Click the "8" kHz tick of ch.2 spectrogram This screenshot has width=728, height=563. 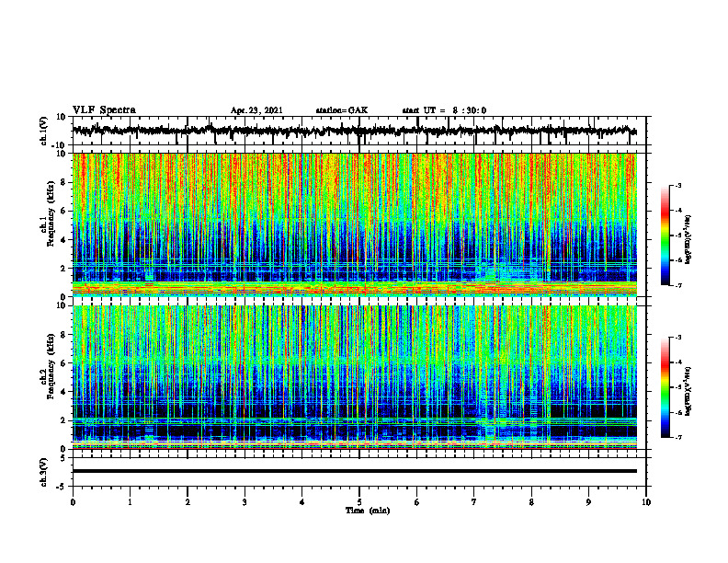point(64,335)
